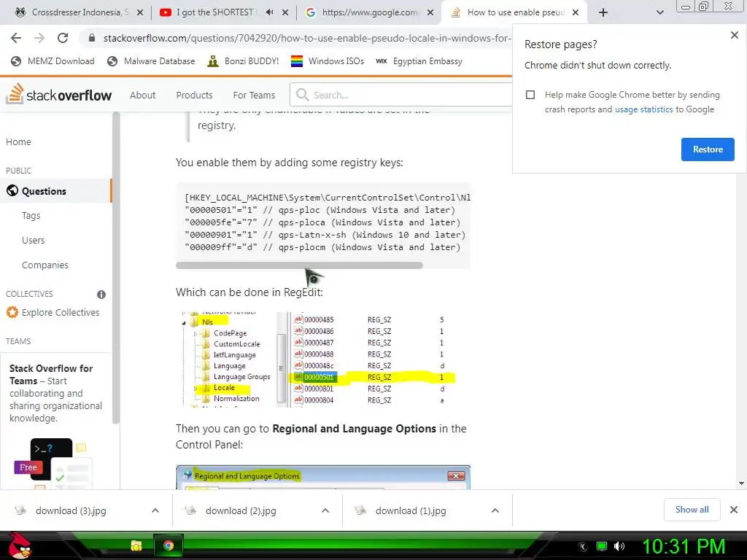The image size is (747, 560).
Task: Click the network monitor tray icon
Action: 602,546
